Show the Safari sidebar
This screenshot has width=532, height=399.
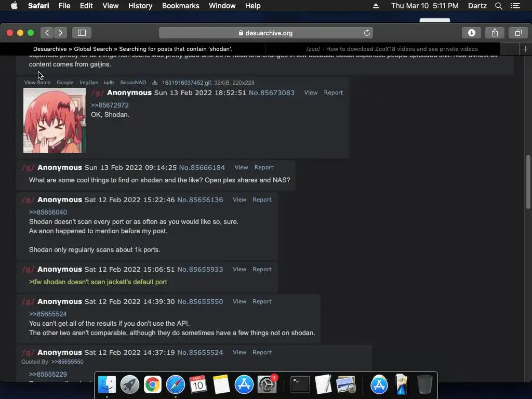click(82, 33)
